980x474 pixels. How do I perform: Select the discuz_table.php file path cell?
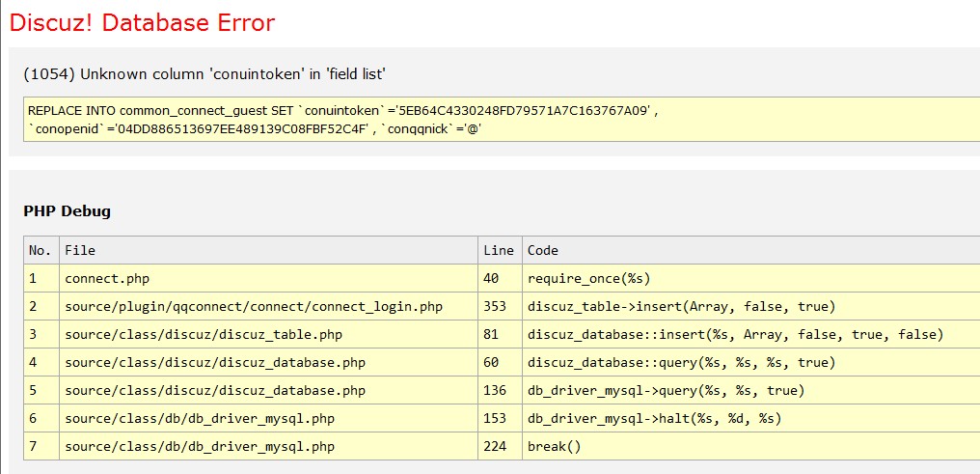tap(203, 334)
